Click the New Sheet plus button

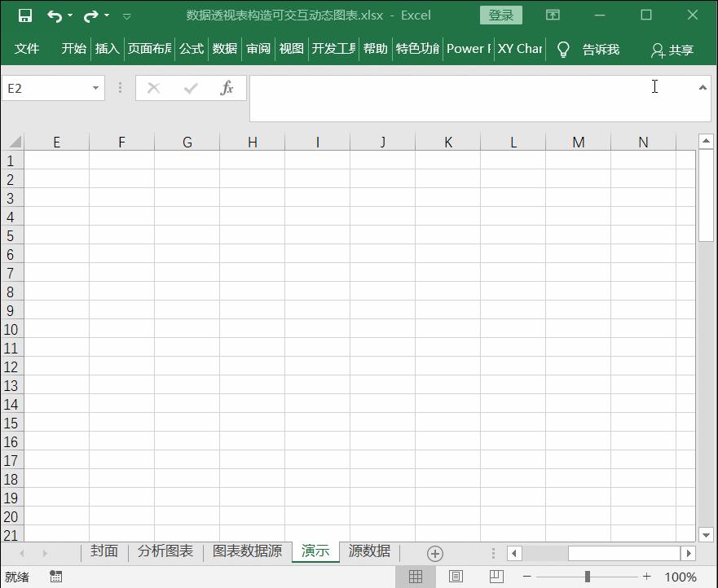434,553
